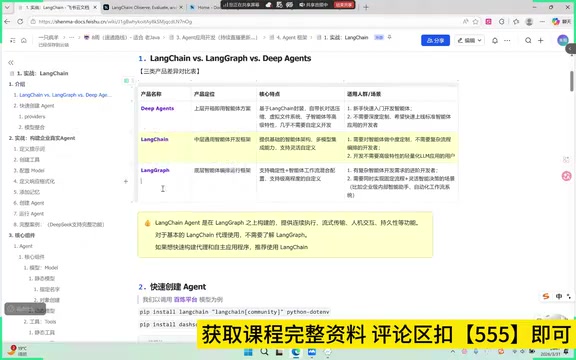Viewport: 576px width, 360px height.
Task: Jump to LangChain vs. LangGraph outline item
Action: pyautogui.click(x=62, y=95)
